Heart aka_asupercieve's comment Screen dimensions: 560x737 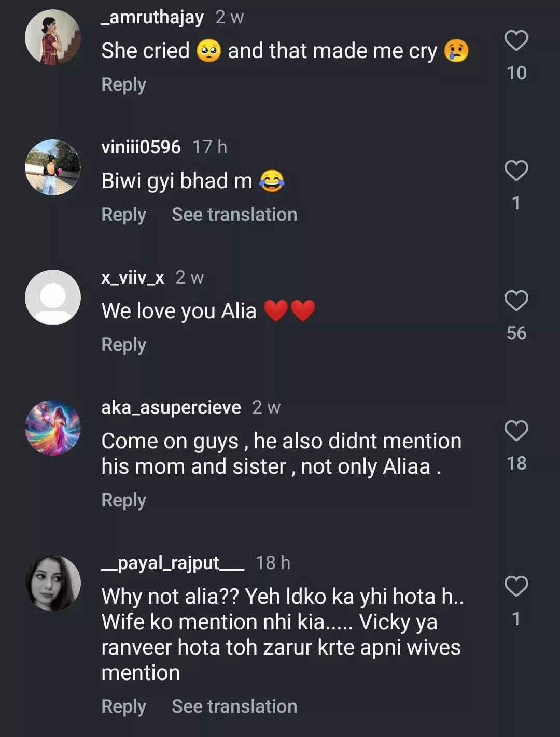[516, 431]
